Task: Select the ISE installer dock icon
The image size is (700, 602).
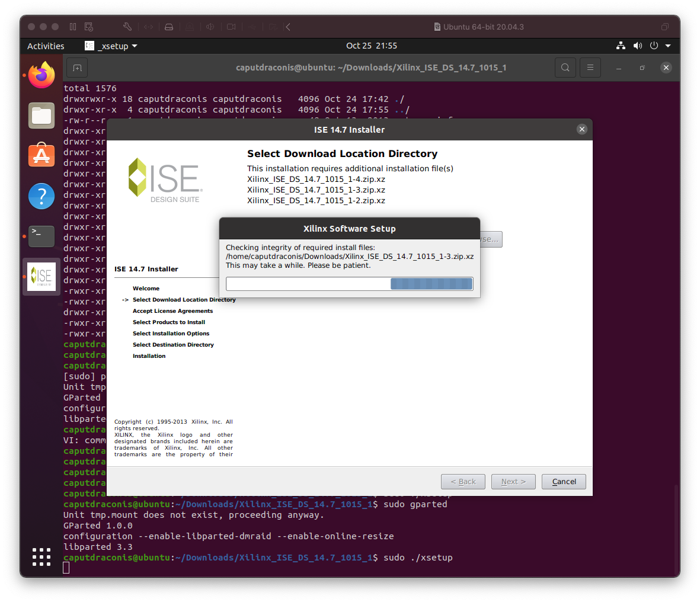Action: click(x=41, y=277)
